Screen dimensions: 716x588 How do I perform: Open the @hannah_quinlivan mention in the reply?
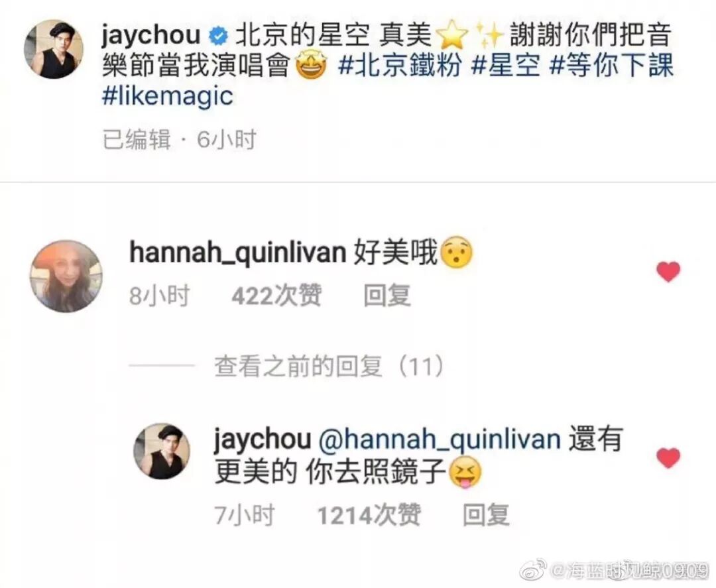(440, 439)
